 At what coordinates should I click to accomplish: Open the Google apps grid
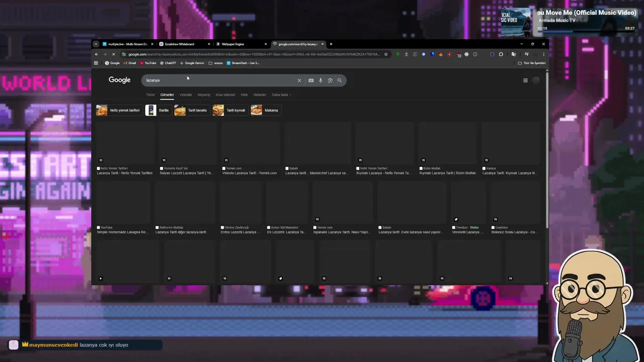525,80
